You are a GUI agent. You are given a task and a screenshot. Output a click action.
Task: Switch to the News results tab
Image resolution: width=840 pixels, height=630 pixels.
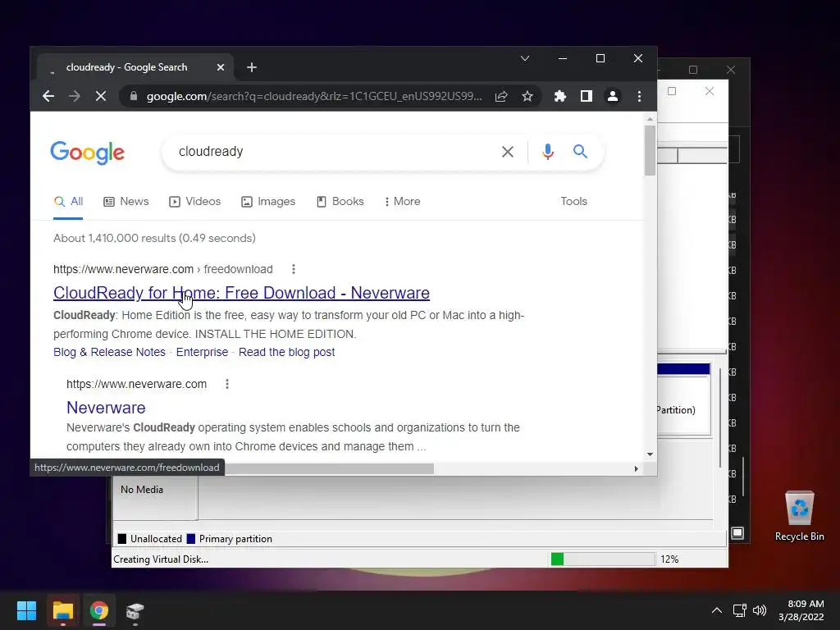pyautogui.click(x=126, y=202)
